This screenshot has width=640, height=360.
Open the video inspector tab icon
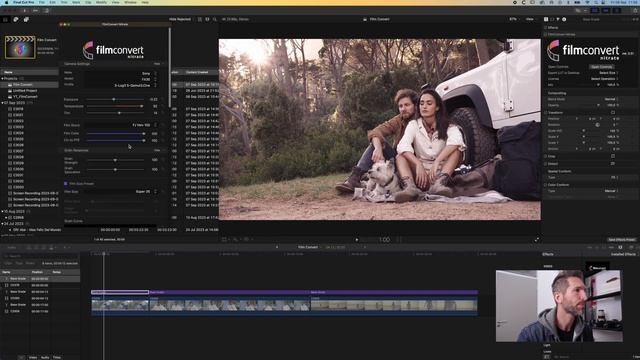click(546, 19)
